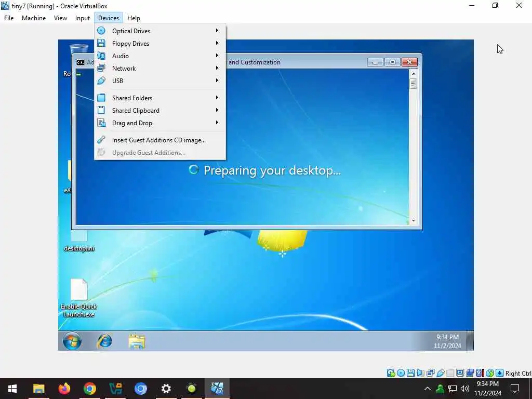Click the Guest Additions CD wrench icon

coord(101,140)
